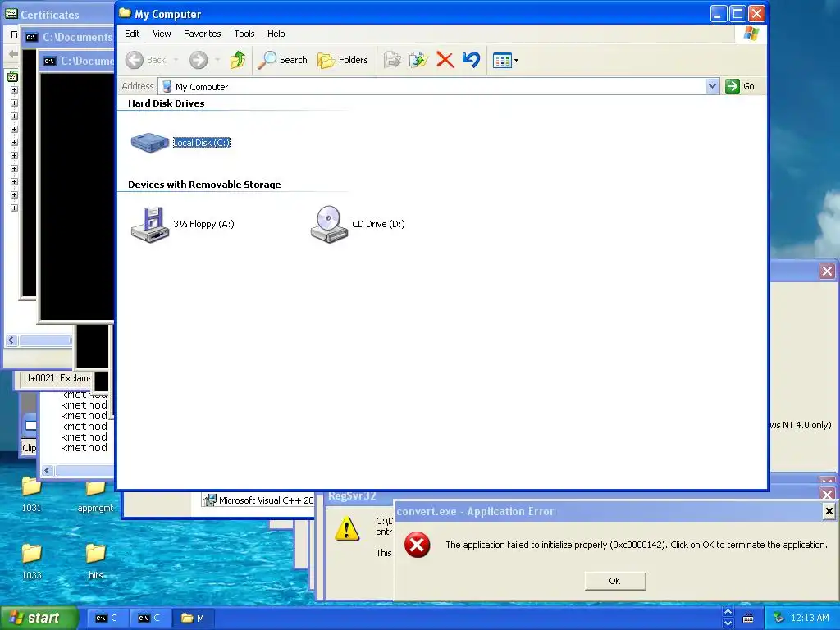Select the Local Disk (C:) drive icon
The height and width of the screenshot is (630, 840).
150,143
